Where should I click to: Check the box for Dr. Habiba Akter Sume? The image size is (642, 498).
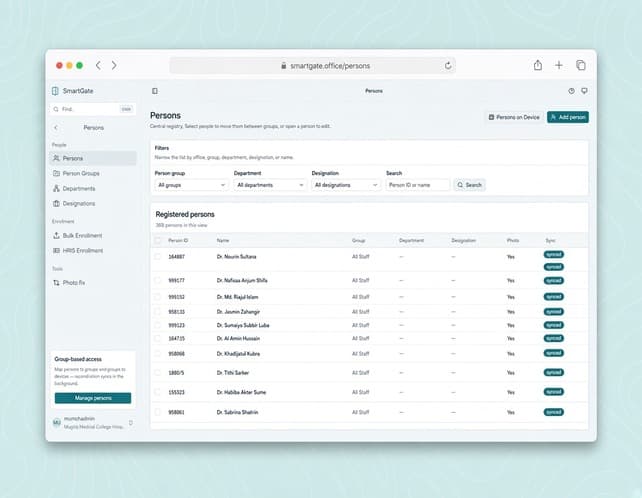(x=158, y=392)
